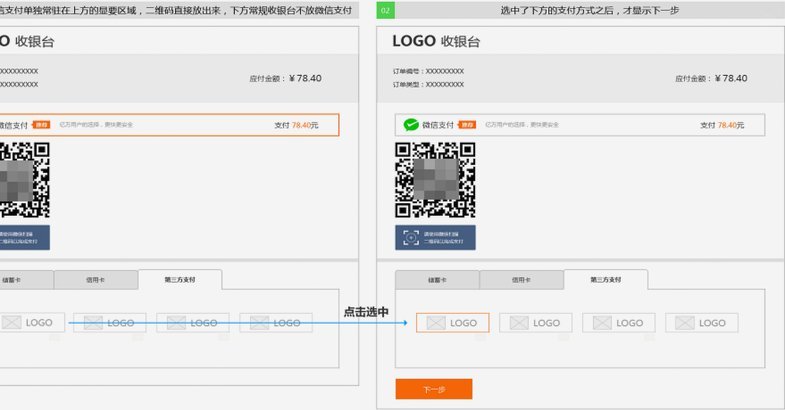
Task: Click gray slogan text in right WeChat row
Action: tap(522, 125)
